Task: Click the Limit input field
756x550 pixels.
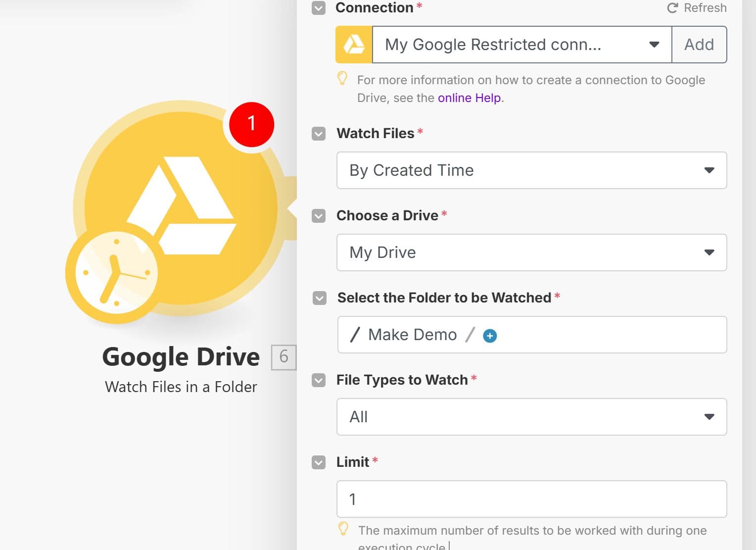Action: (531, 499)
